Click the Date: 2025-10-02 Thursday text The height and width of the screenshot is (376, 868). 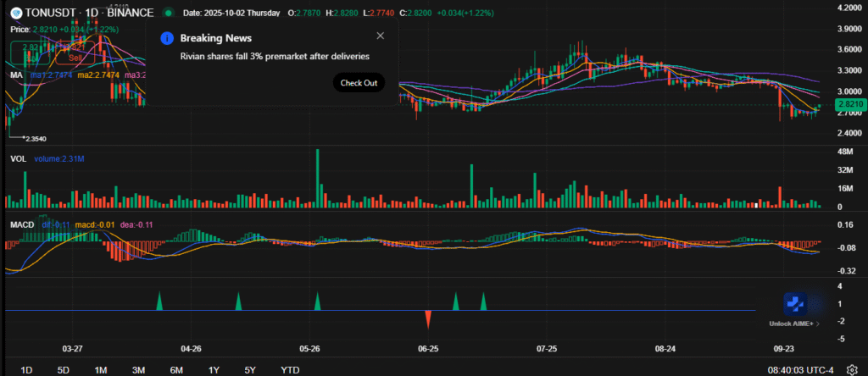point(231,13)
